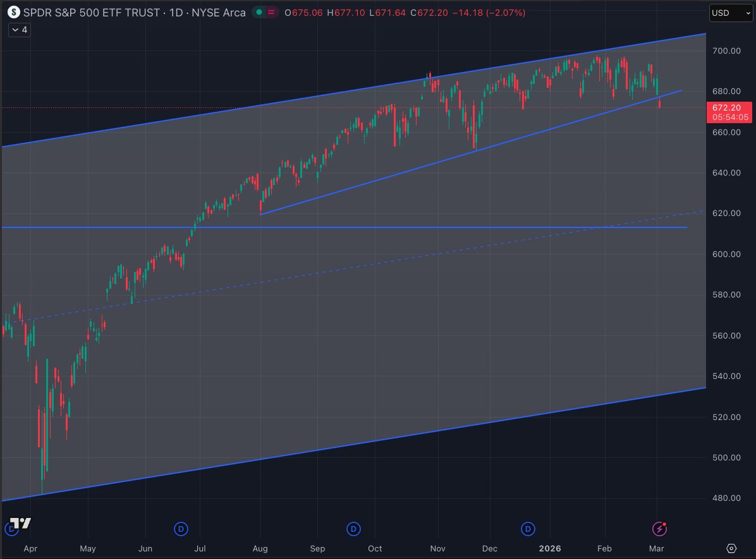756x559 pixels.
Task: Click the 560.00 price axis label
Action: (x=726, y=335)
